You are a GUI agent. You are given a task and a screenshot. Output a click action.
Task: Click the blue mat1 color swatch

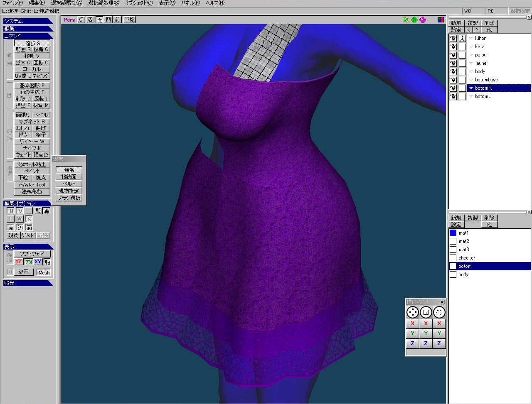(453, 233)
